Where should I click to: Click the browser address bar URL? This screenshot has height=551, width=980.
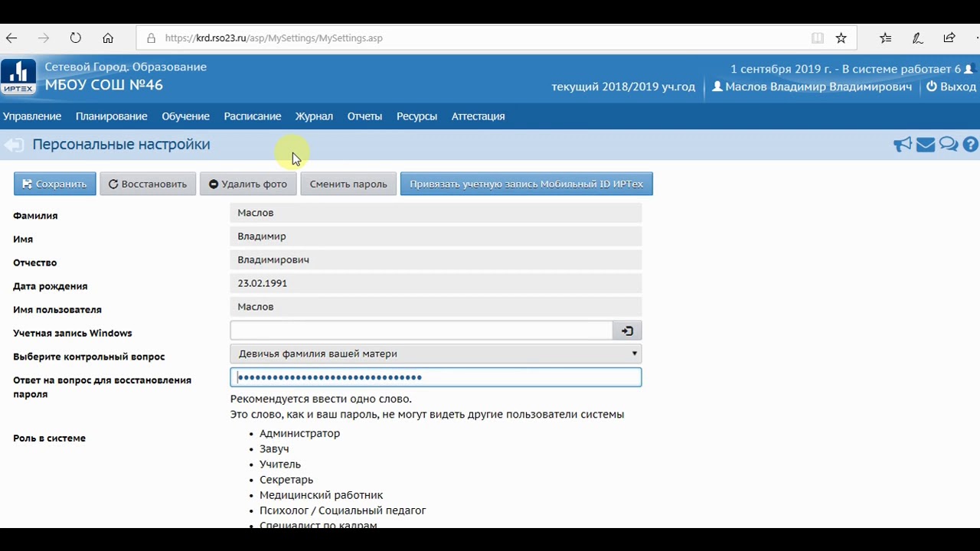(273, 37)
